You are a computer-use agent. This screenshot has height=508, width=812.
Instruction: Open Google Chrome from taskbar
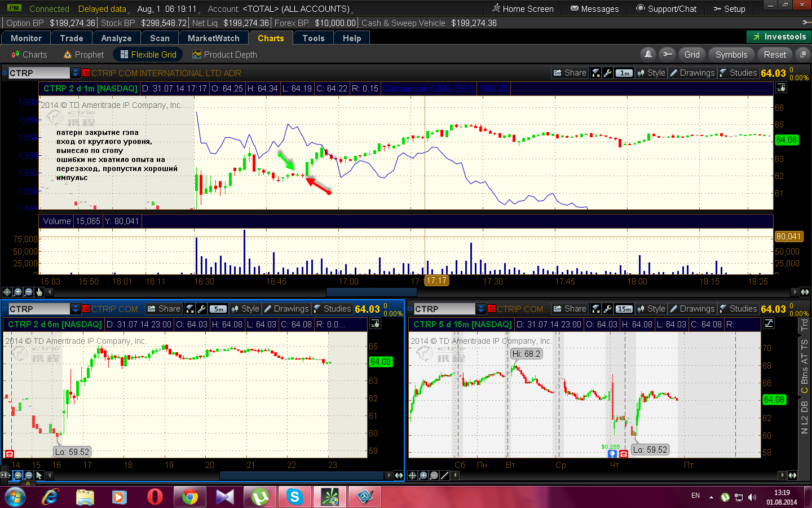pos(190,497)
